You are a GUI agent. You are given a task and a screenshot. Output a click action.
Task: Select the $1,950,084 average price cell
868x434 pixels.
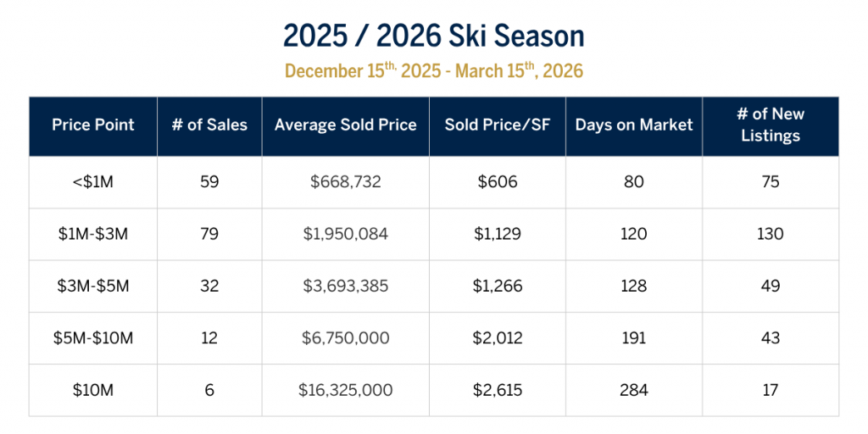[x=345, y=234]
